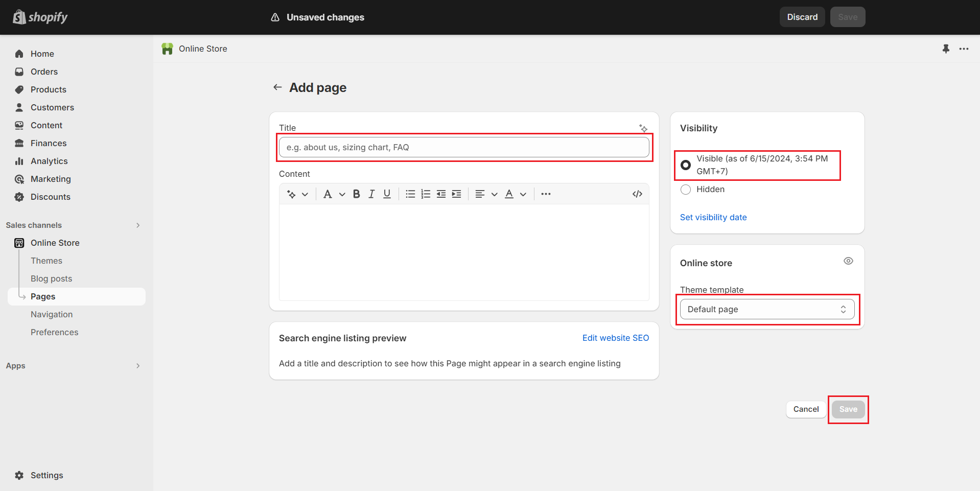
Task: Apply italic formatting in editor toolbar
Action: click(371, 194)
